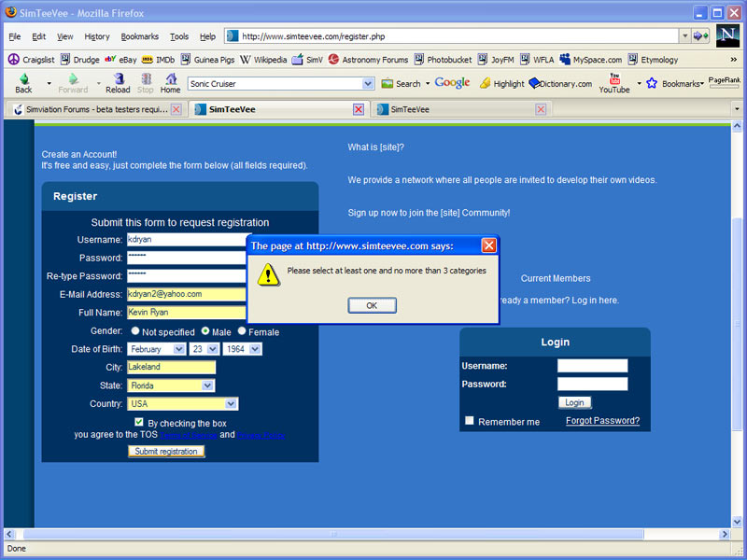The width and height of the screenshot is (747, 560).
Task: Click the Netscape throbber logo
Action: click(727, 35)
